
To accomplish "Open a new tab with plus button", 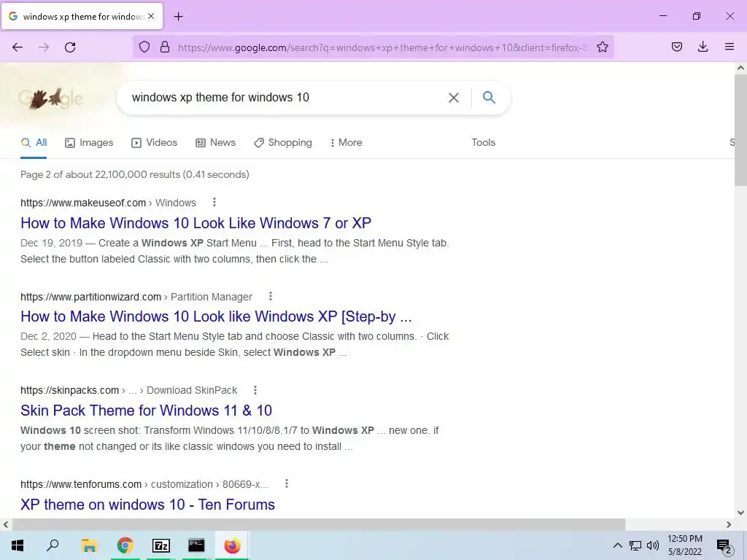I will pyautogui.click(x=179, y=17).
